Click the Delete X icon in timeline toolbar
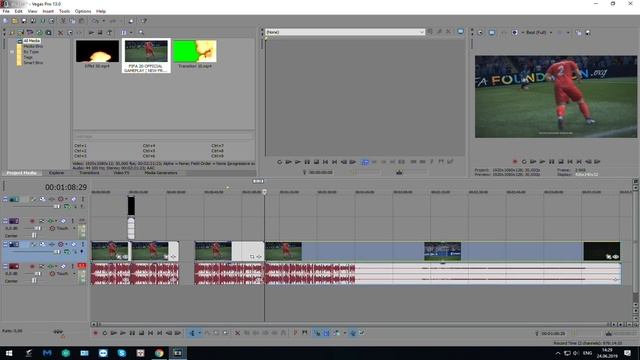The image size is (640, 360). point(237,333)
